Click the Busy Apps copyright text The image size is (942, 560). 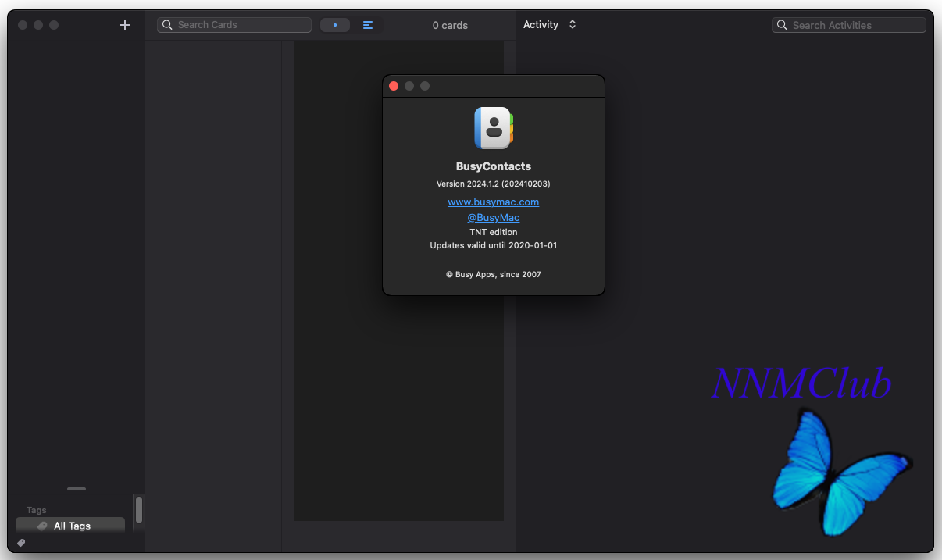[494, 274]
